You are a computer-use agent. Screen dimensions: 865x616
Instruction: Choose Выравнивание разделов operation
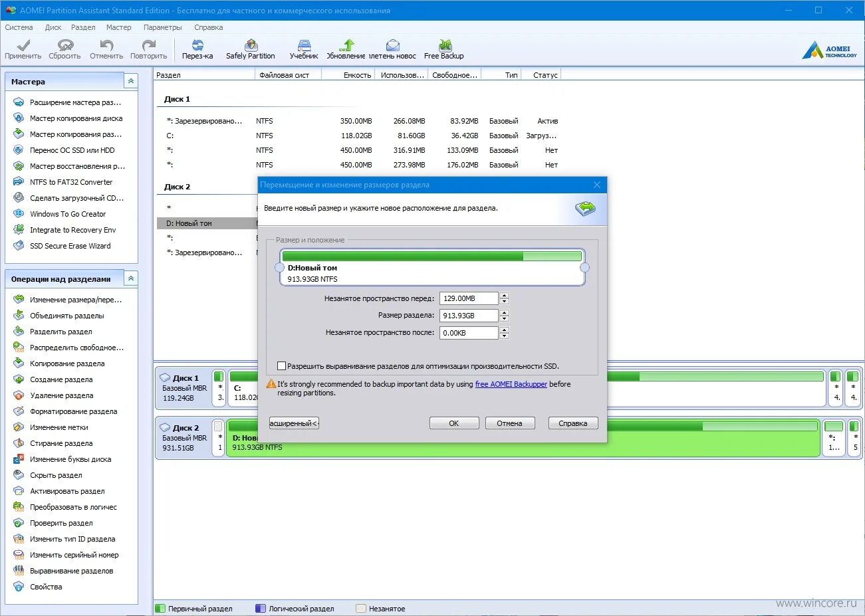[71, 571]
